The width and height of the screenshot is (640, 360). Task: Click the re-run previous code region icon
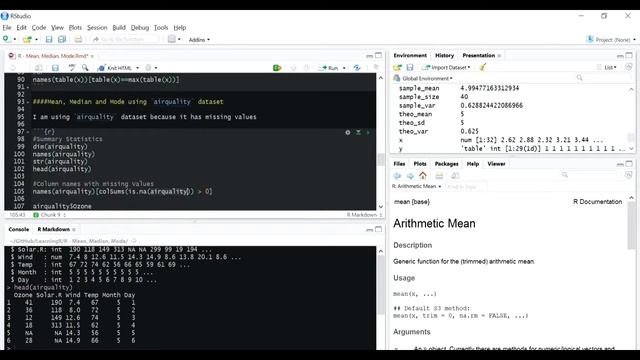(x=357, y=68)
